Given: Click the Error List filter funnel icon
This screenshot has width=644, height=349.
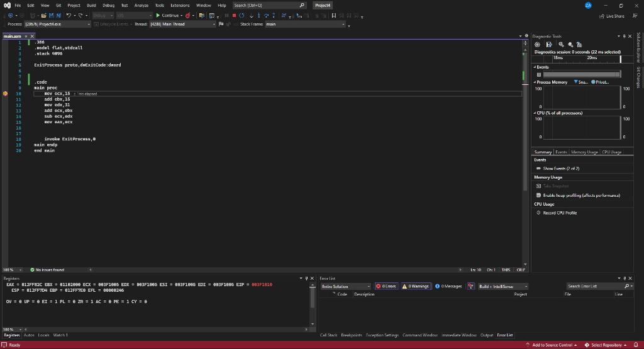Looking at the screenshot, I should click(470, 286).
